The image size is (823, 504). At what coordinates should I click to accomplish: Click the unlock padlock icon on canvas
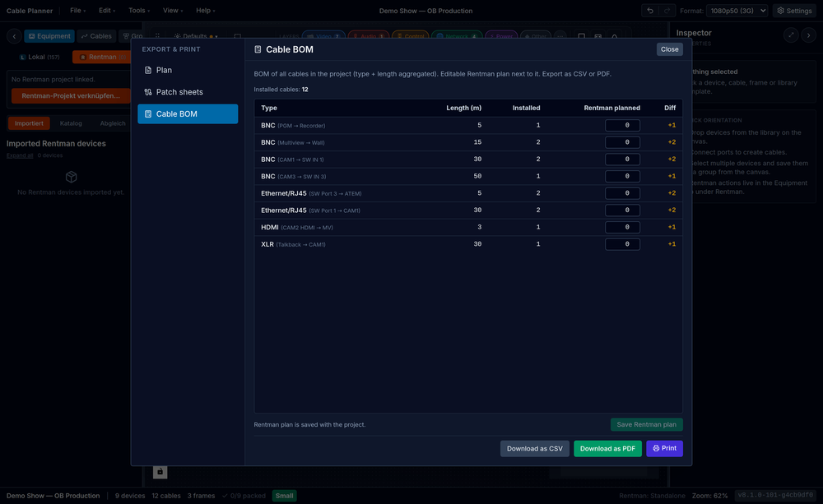coord(160,471)
